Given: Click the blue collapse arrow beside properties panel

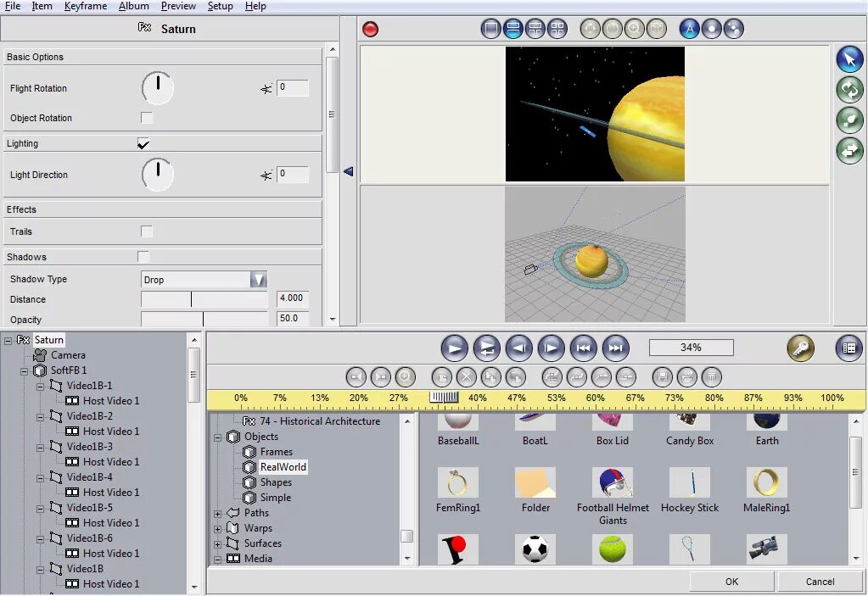Looking at the screenshot, I should tap(348, 171).
